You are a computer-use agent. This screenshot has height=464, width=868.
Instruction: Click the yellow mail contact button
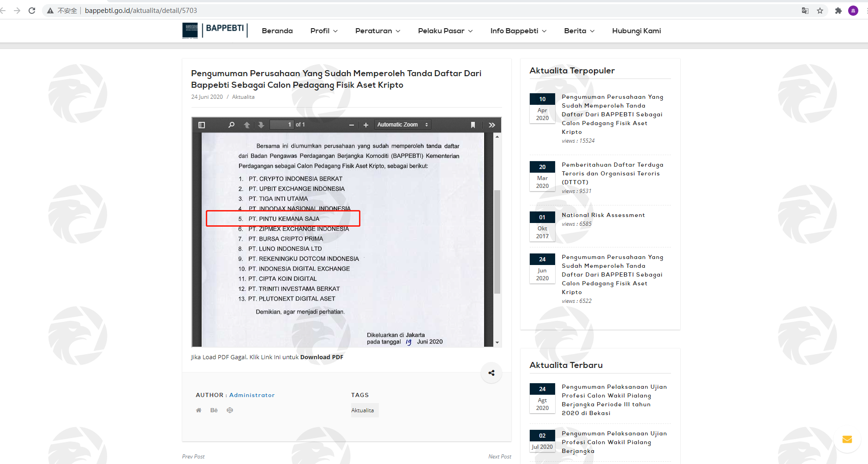point(847,439)
